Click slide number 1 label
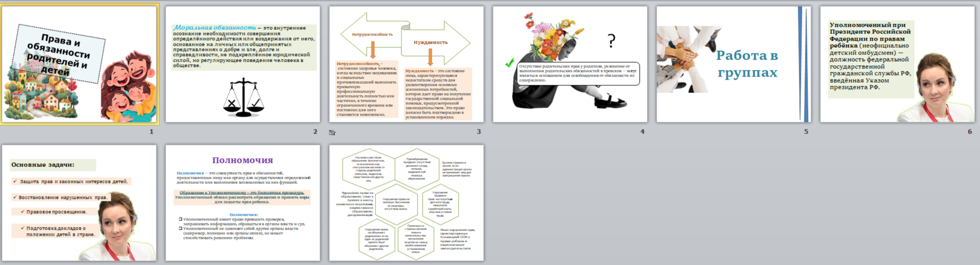 (x=151, y=131)
